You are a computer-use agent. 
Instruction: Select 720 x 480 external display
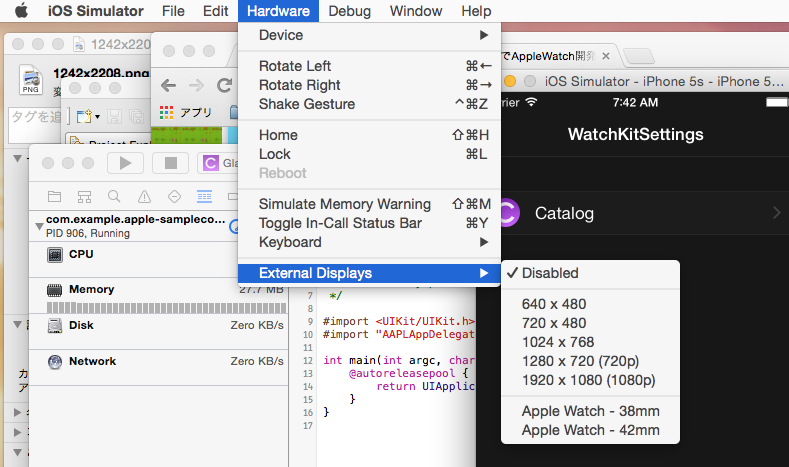(x=590, y=323)
